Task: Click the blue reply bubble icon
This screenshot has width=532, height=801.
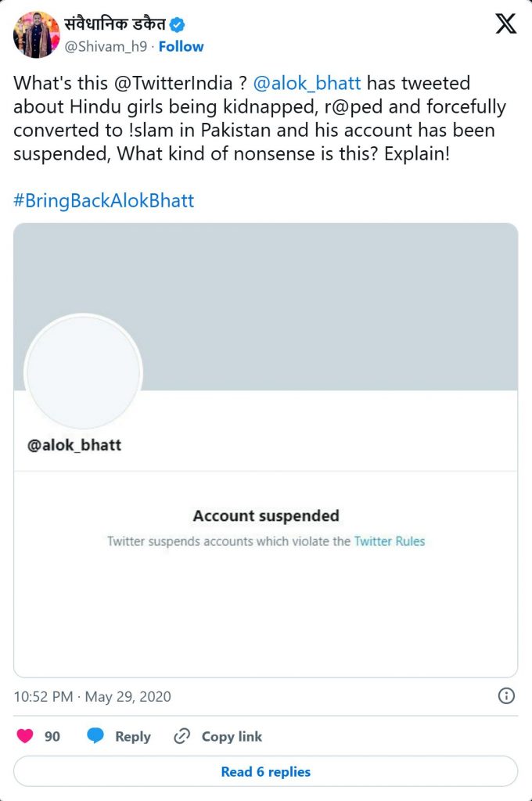Action: click(95, 735)
